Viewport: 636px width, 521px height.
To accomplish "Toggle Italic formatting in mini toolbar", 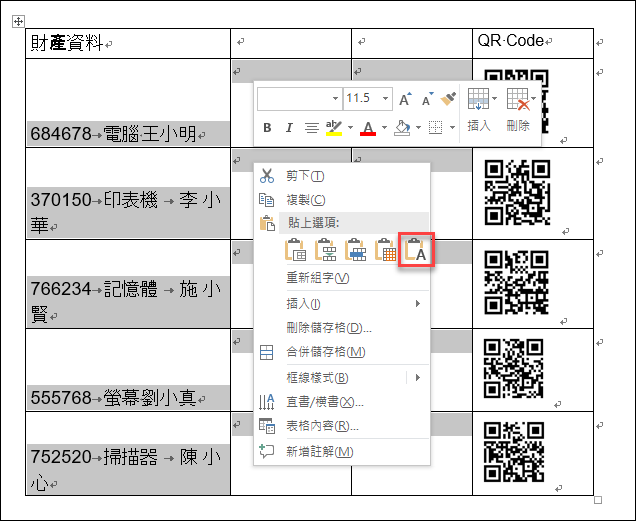I will tap(289, 128).
